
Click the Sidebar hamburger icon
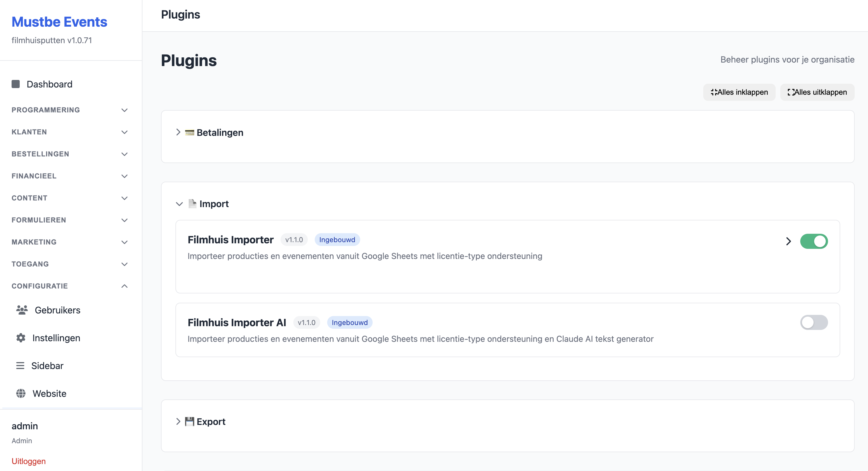(20, 366)
